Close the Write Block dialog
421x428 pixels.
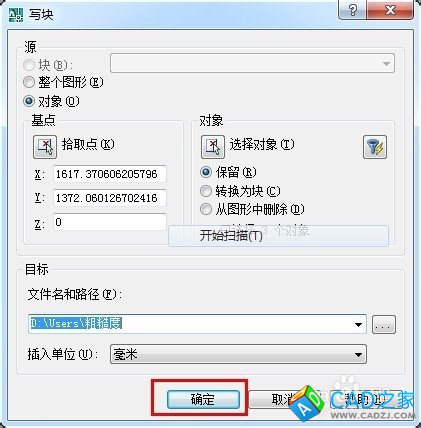(x=389, y=10)
